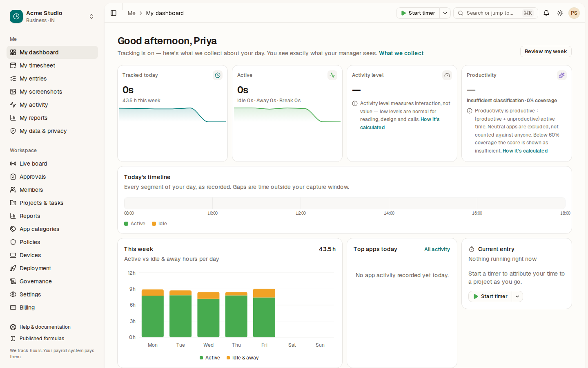Expand the Acme Studio workspace switcher

(x=91, y=16)
